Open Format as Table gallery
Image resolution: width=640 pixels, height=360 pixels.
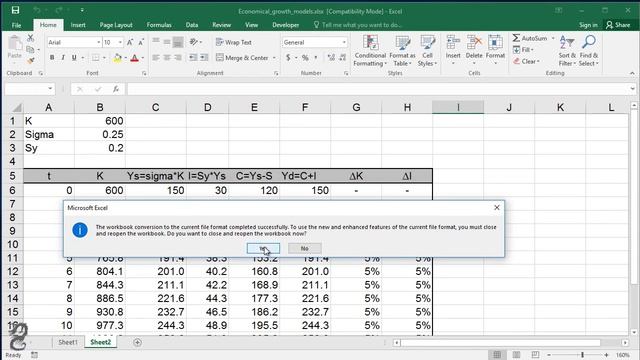[402, 51]
